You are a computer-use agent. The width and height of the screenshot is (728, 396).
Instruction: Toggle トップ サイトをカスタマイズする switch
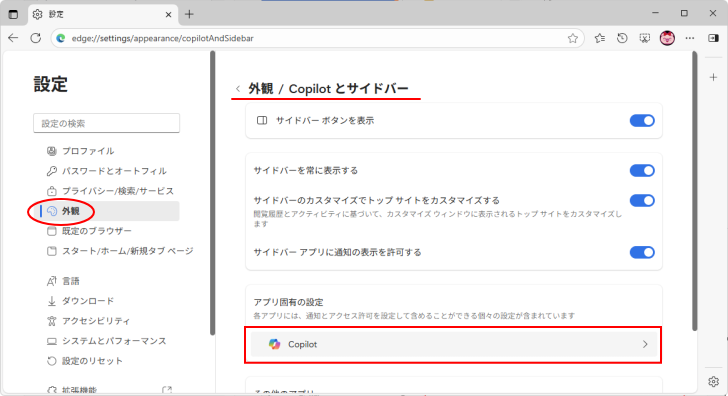click(x=642, y=201)
